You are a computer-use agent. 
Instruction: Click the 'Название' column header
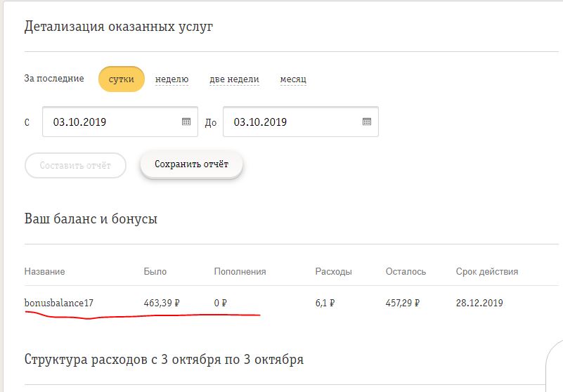click(x=44, y=271)
